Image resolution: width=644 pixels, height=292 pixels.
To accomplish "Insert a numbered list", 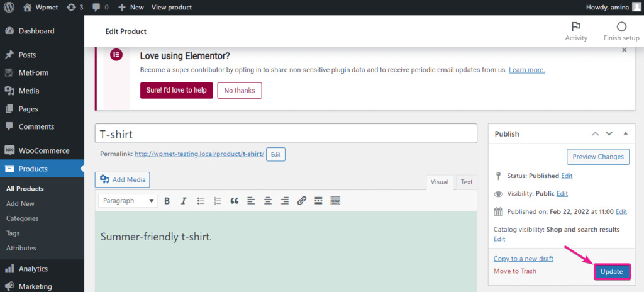I will point(218,201).
